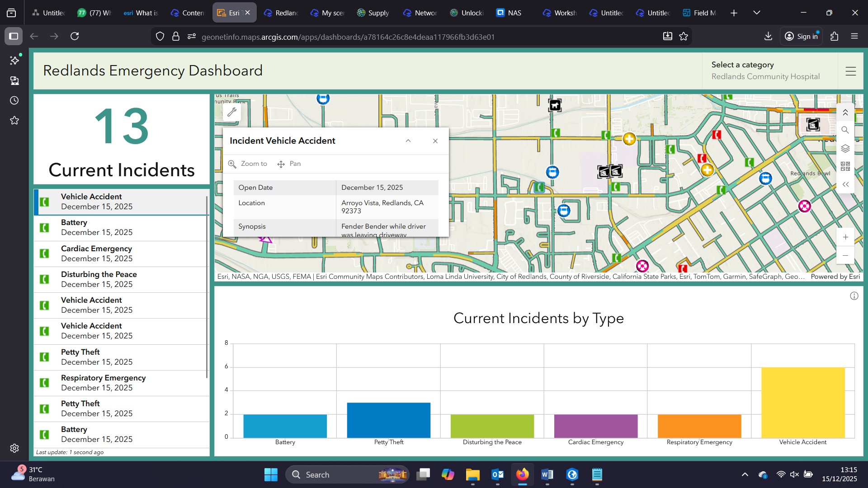Click the map search magnifier icon
The width and height of the screenshot is (868, 488).
(x=845, y=130)
